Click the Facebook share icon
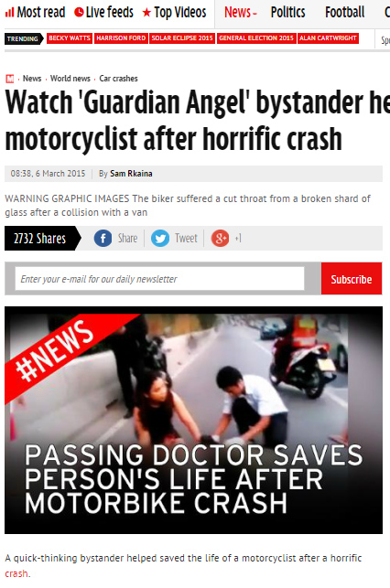 pyautogui.click(x=103, y=238)
